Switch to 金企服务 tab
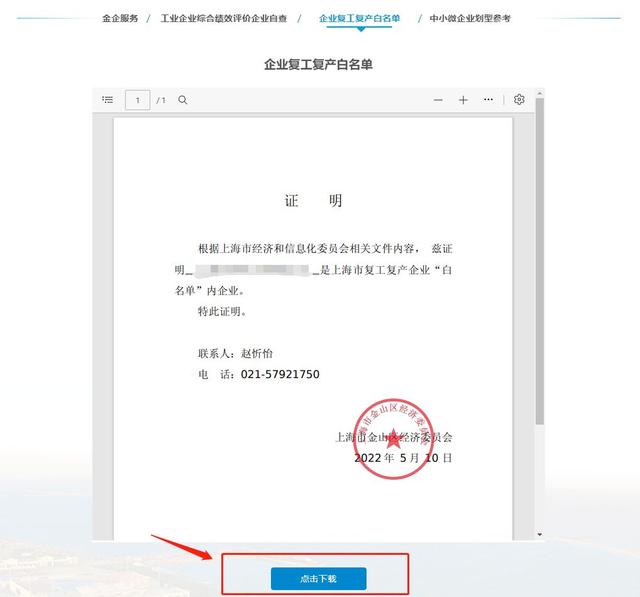The height and width of the screenshot is (597, 640). tap(120, 18)
